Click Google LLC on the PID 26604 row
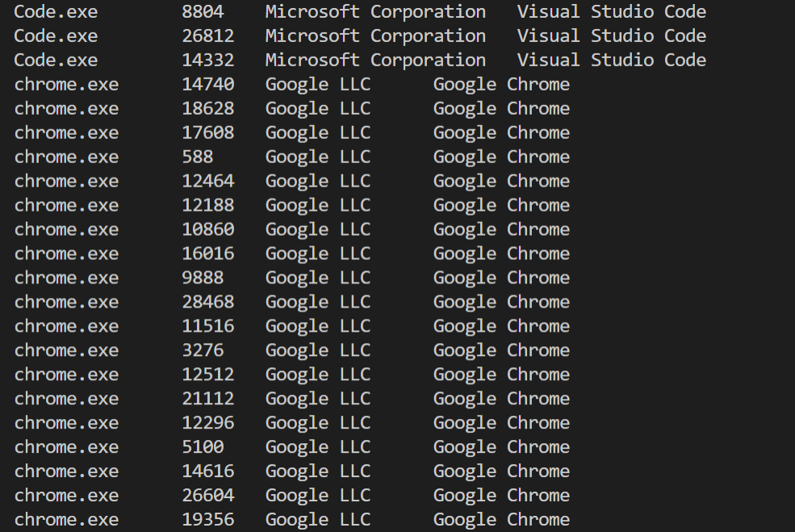Viewport: 795px width, 532px height. click(317, 496)
